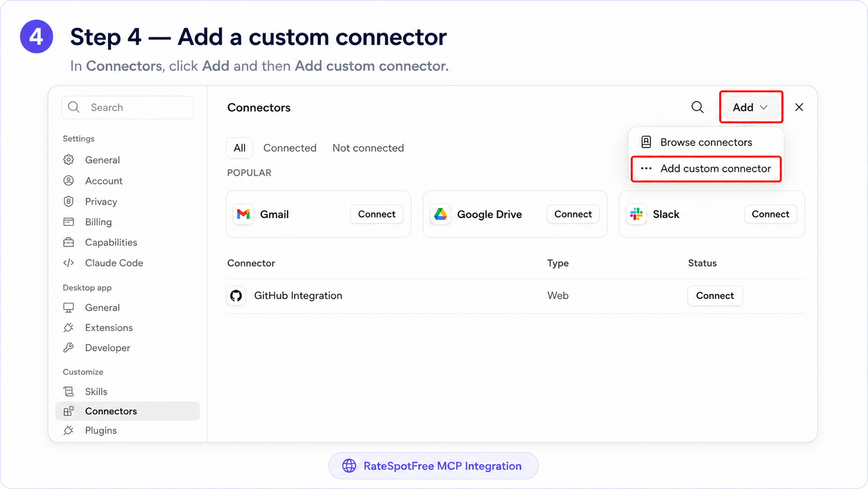Select Connectors in the sidebar

pos(127,411)
